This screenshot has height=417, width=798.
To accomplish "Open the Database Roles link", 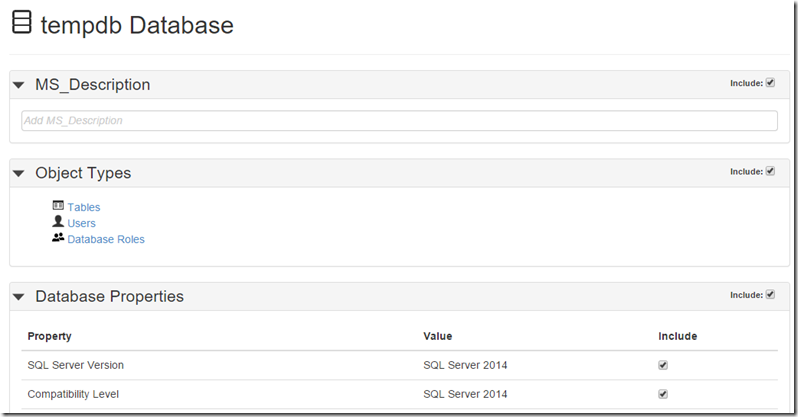I will pos(106,239).
